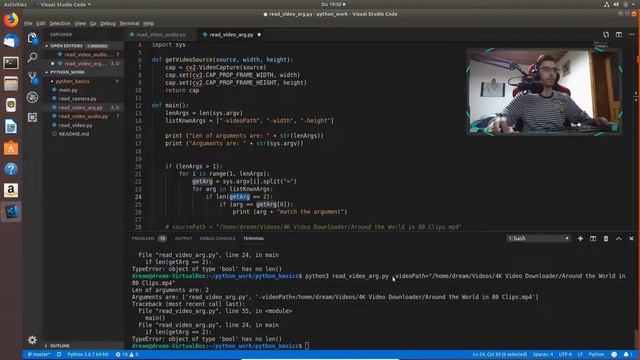The height and width of the screenshot is (360, 640).
Task: Open the bash terminal selector dropdown
Action: 538,238
